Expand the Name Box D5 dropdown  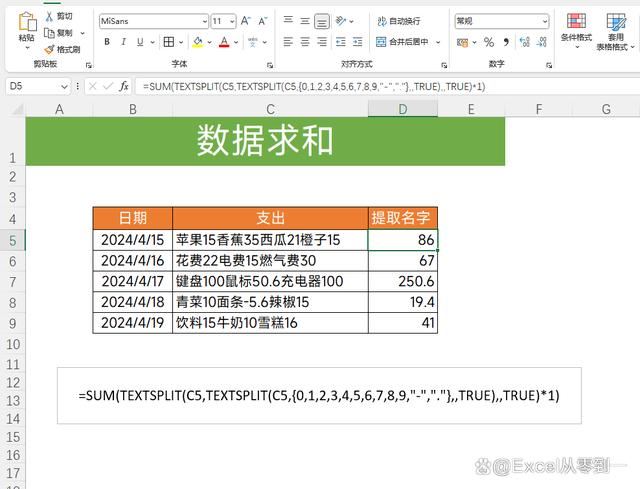point(64,87)
